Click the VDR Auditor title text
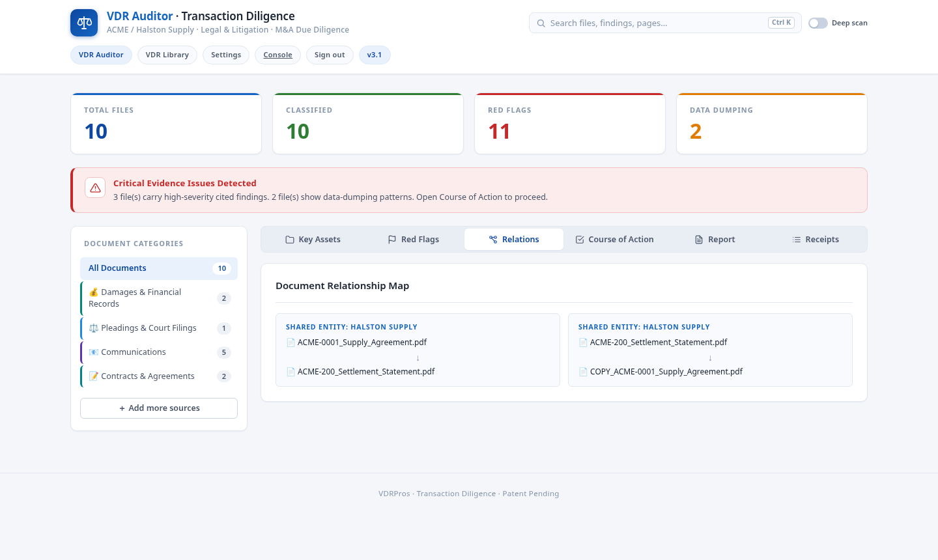The width and height of the screenshot is (938, 560). point(140,16)
